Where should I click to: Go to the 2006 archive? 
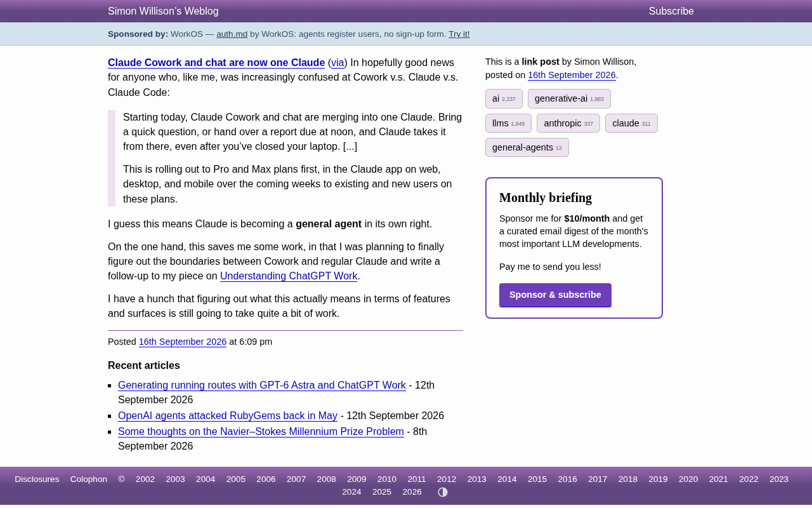(x=266, y=479)
